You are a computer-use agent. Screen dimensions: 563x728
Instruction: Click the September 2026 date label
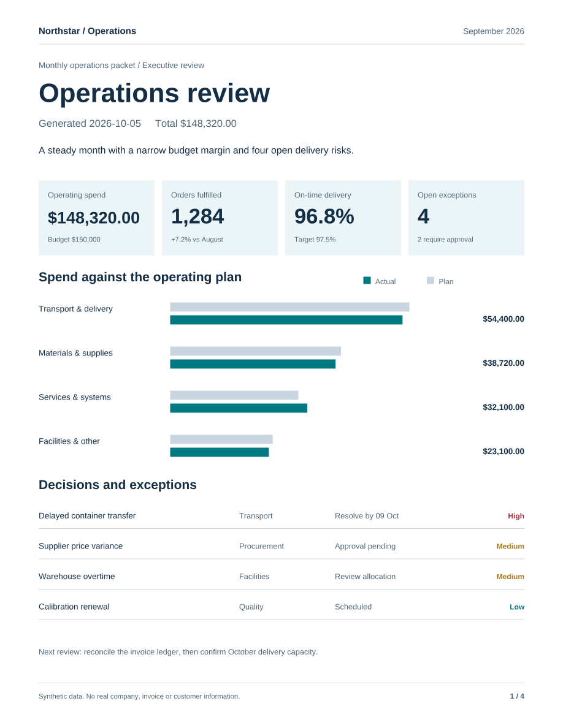click(493, 31)
